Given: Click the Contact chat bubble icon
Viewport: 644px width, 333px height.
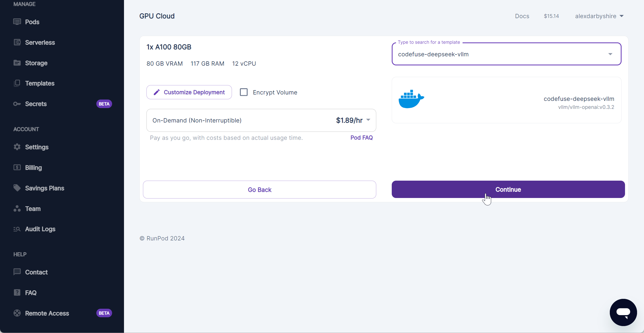Looking at the screenshot, I should pyautogui.click(x=17, y=272).
